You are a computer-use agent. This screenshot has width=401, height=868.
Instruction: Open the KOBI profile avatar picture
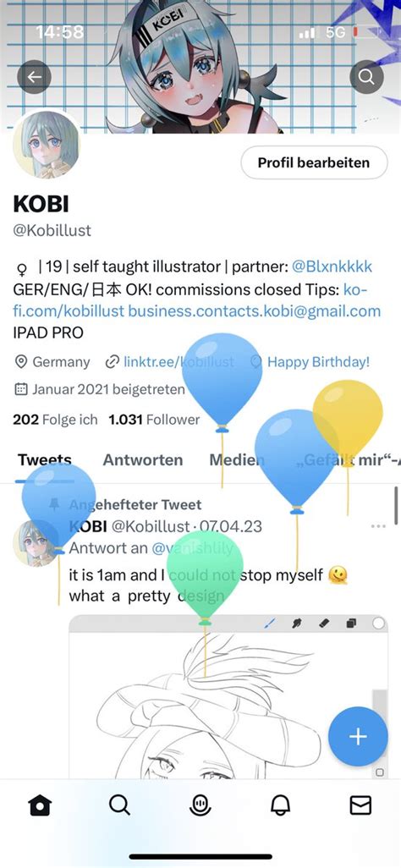tap(46, 145)
